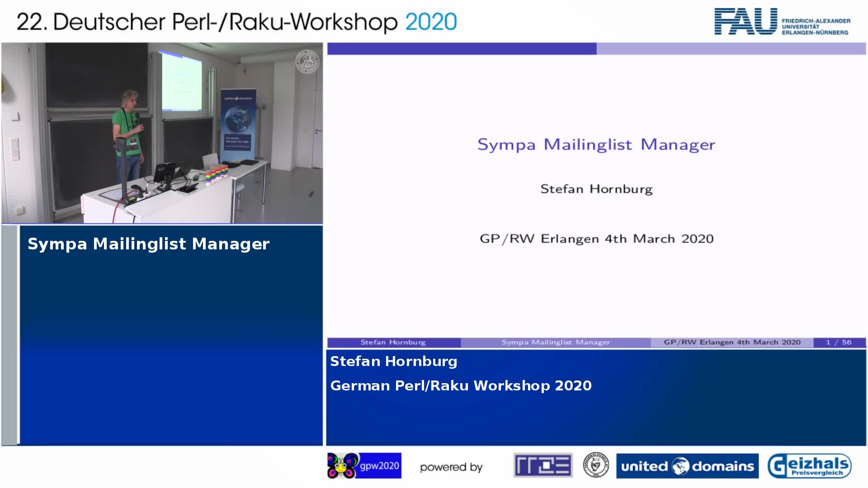868x488 pixels.
Task: Click the round Perl seal logo
Action: pyautogui.click(x=595, y=465)
